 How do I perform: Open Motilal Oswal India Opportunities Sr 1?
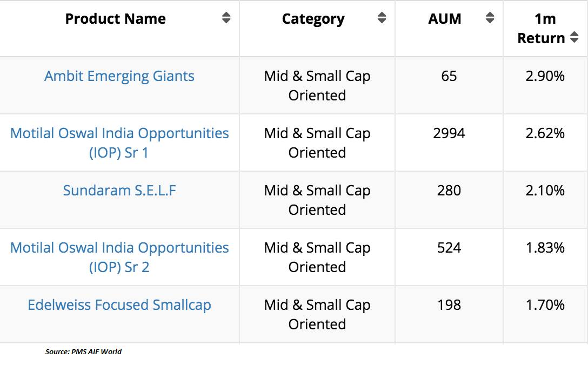[x=119, y=143]
